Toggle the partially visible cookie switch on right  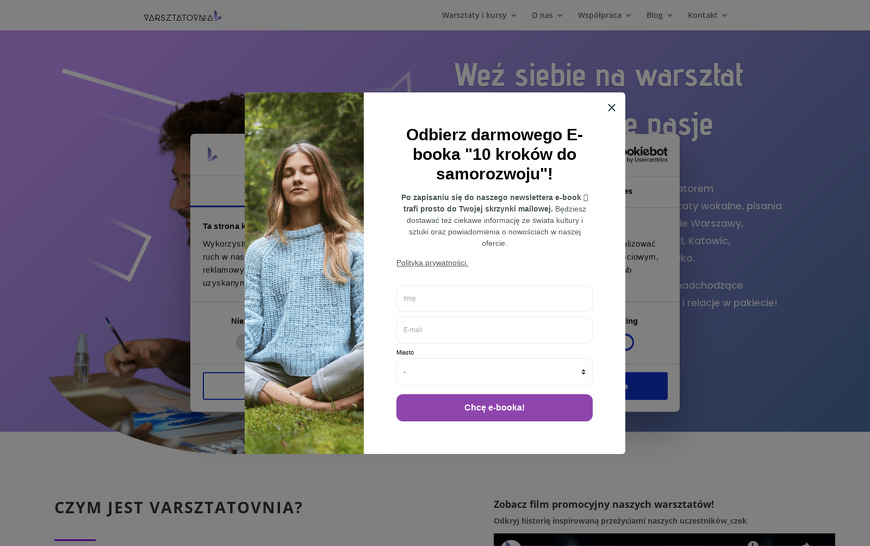tap(629, 342)
